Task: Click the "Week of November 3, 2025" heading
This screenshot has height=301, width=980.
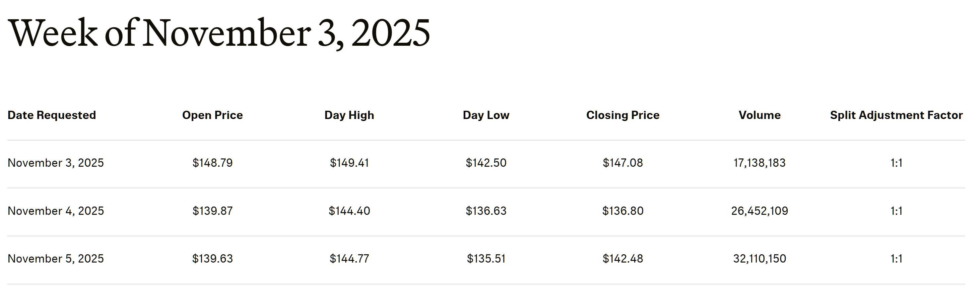Action: click(x=219, y=33)
